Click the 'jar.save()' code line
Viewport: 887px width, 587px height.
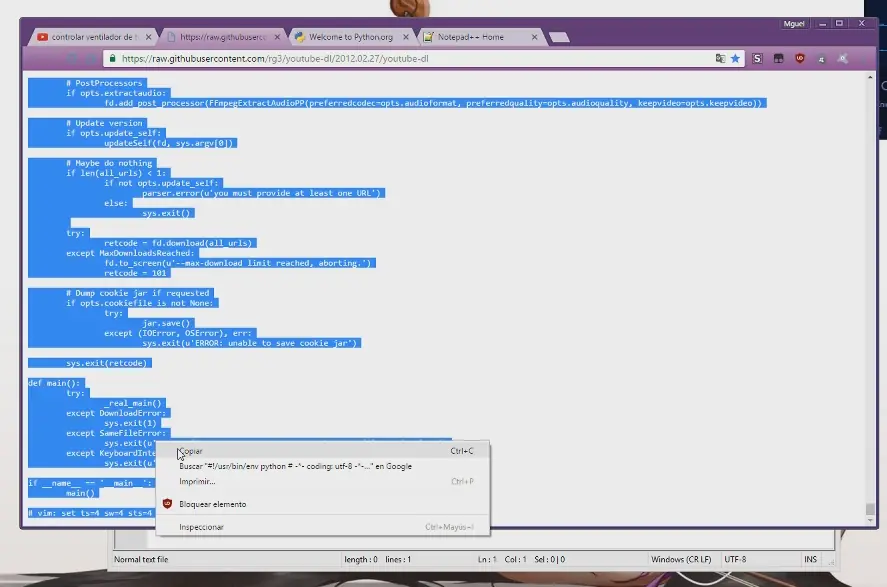[x=166, y=323]
